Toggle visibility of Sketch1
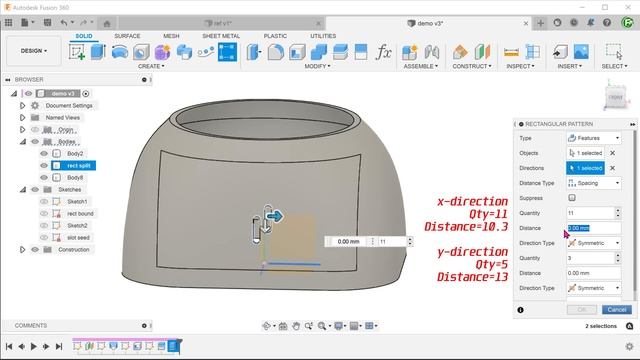Image resolution: width=640 pixels, height=360 pixels. click(x=44, y=202)
